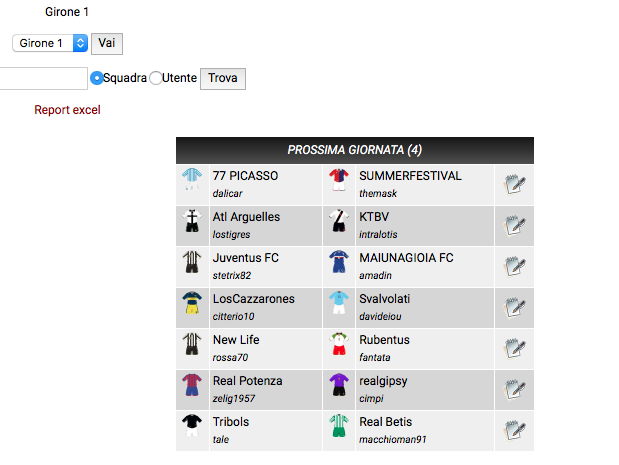Screen dimensions: 619x465
Task: Open edit notepad for Atl Arguelles vs KTBV
Action: point(515,225)
